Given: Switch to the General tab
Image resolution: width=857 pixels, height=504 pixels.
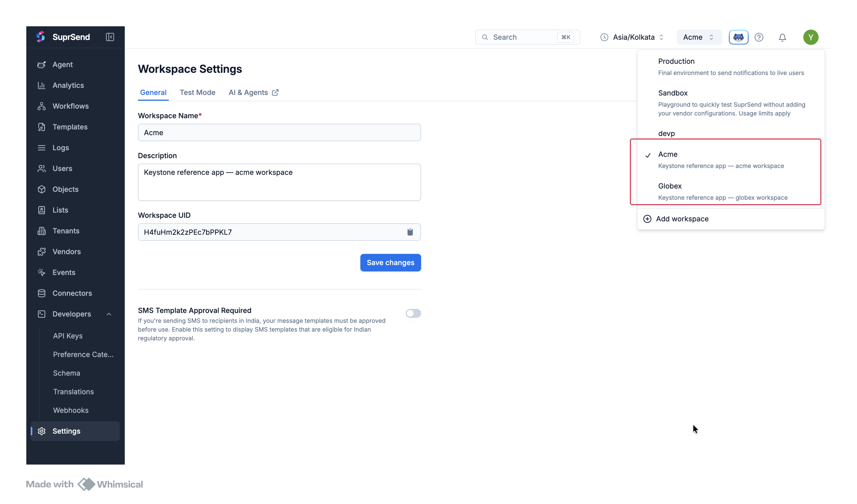Looking at the screenshot, I should coord(153,92).
